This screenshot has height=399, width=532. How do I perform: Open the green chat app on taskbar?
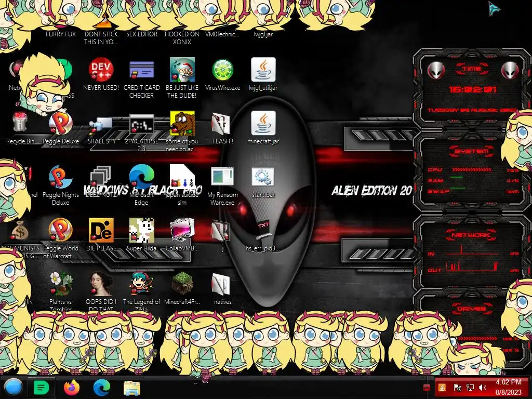pos(42,387)
